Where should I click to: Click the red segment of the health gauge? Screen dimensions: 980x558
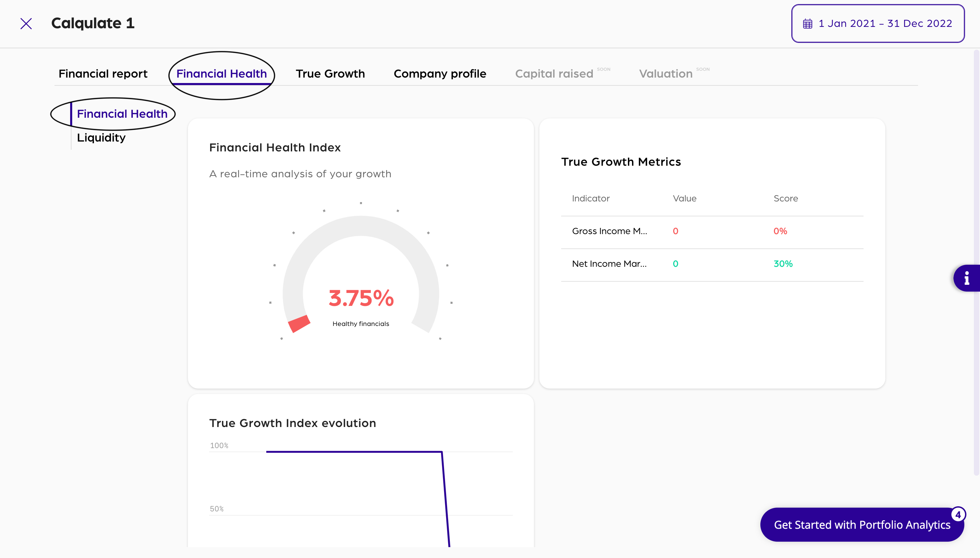pyautogui.click(x=299, y=324)
